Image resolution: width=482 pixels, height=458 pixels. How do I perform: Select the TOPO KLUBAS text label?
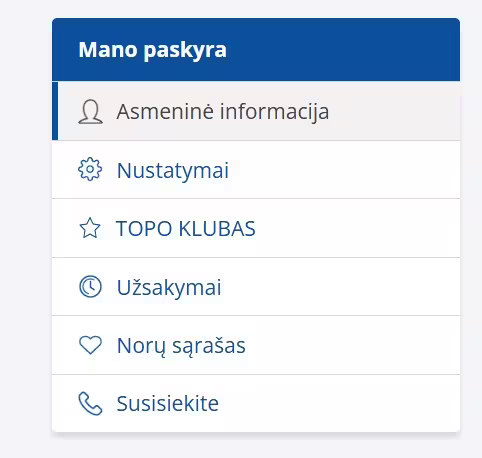coord(186,229)
